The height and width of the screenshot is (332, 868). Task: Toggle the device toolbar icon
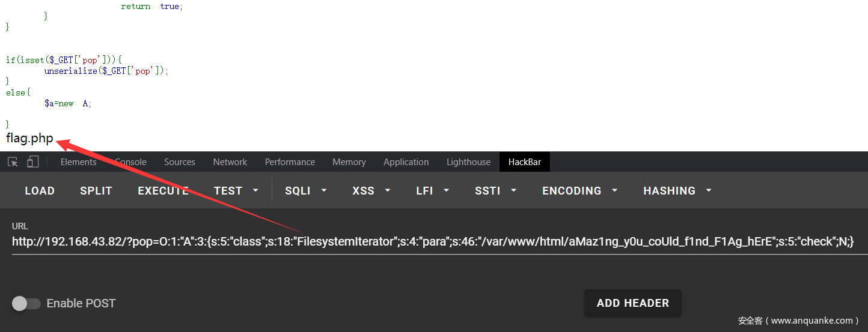pos(33,162)
